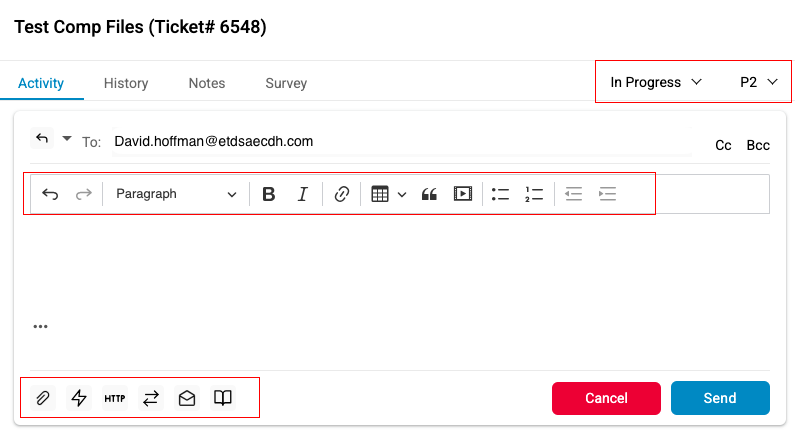Switch to the History tab
This screenshot has height=438, width=795.
(x=126, y=83)
